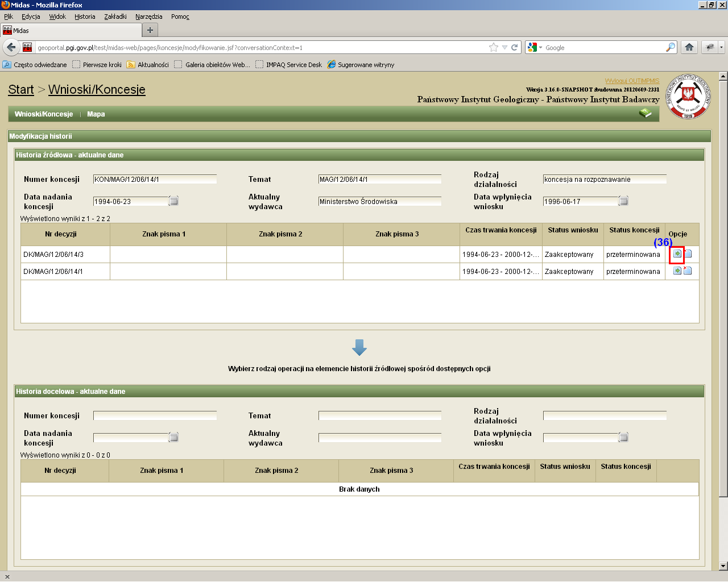Open Często odwiedzane bookmark
Viewport: 728px width, 582px height.
35,65
